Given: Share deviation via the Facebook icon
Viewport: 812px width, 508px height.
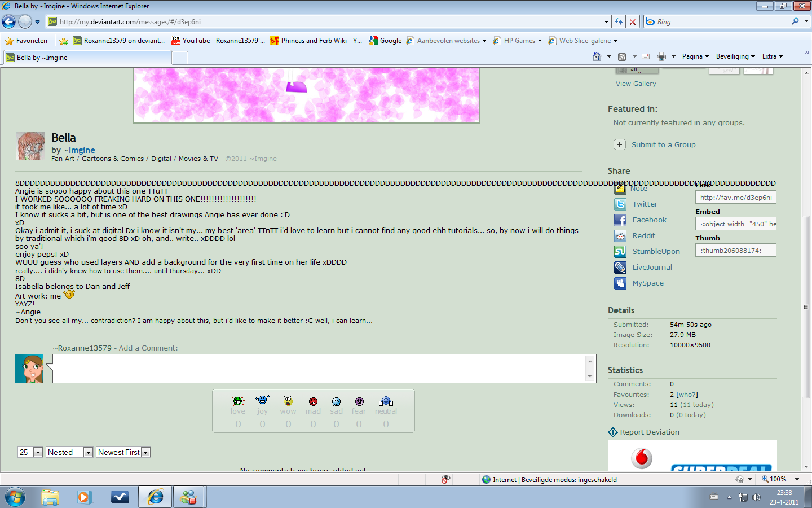Looking at the screenshot, I should tap(620, 220).
